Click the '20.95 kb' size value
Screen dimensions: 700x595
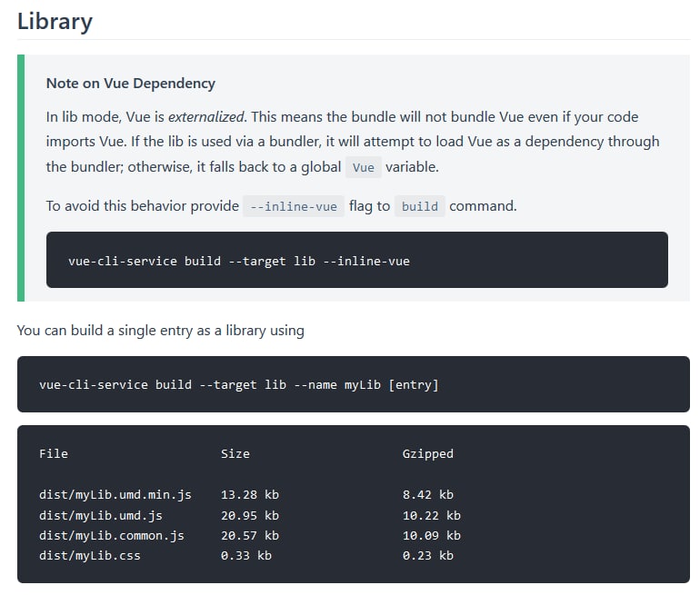(x=250, y=516)
